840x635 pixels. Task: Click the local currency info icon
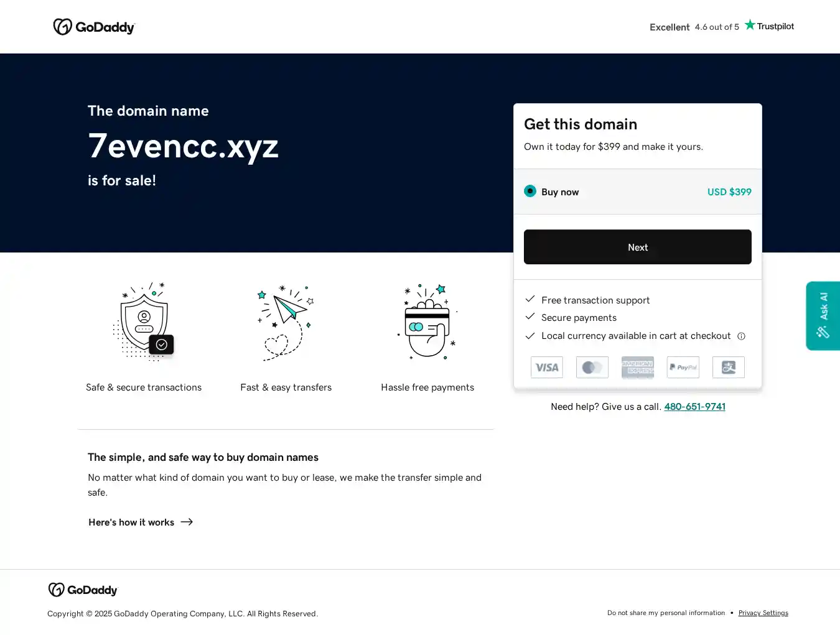(x=741, y=336)
